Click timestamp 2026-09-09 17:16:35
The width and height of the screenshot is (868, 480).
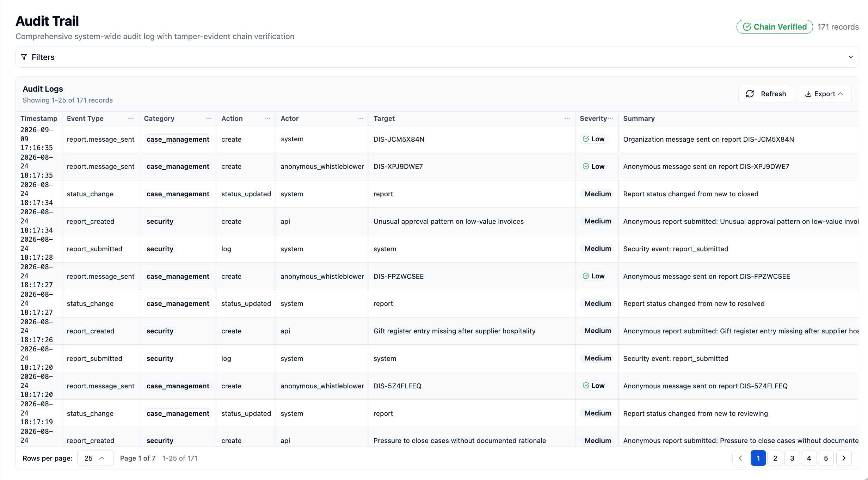pos(37,139)
